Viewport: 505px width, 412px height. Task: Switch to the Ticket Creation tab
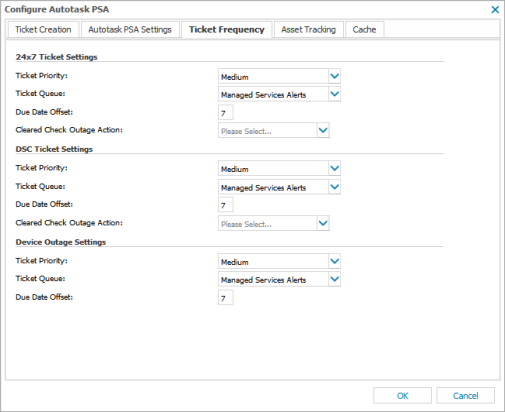[x=43, y=30]
